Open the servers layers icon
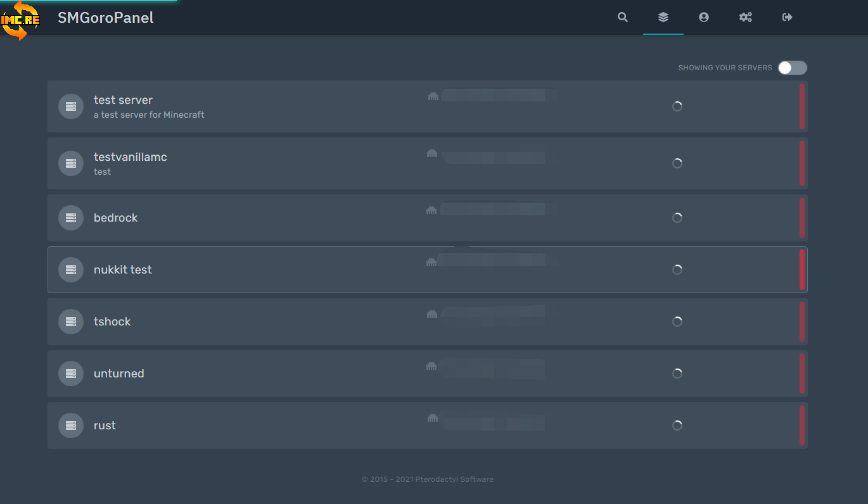The image size is (868, 504). (x=663, y=17)
